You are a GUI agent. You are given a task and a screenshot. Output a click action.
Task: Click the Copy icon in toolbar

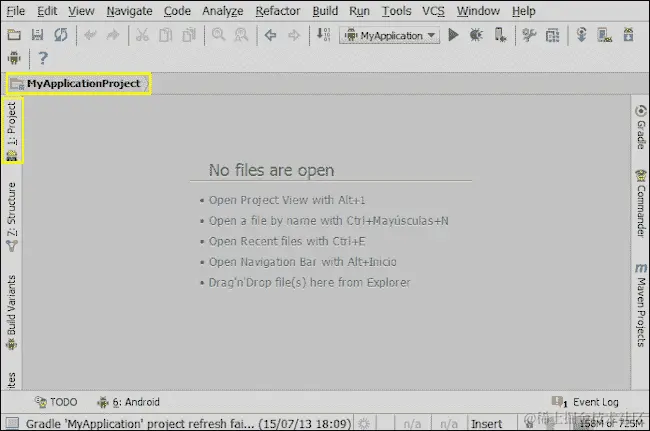(165, 35)
